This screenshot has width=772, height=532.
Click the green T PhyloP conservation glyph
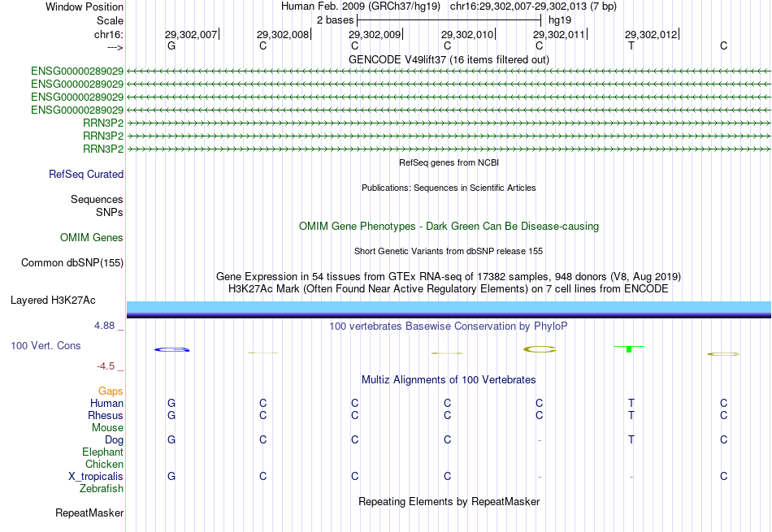(629, 348)
